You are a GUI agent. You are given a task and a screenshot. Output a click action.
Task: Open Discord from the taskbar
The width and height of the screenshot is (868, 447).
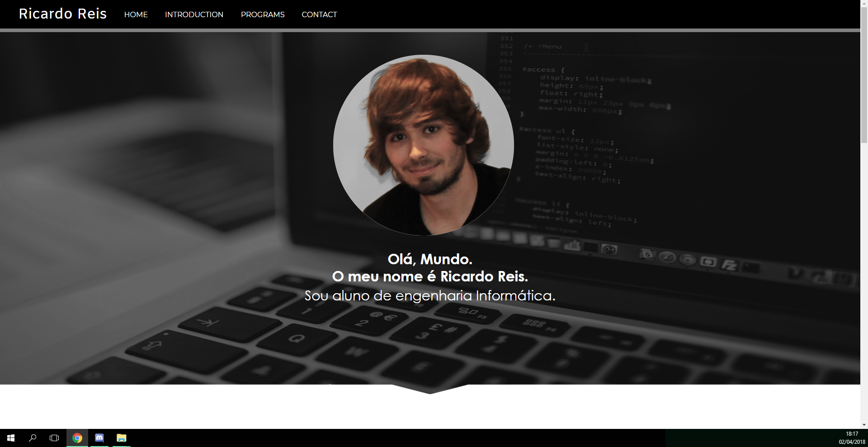(99, 438)
